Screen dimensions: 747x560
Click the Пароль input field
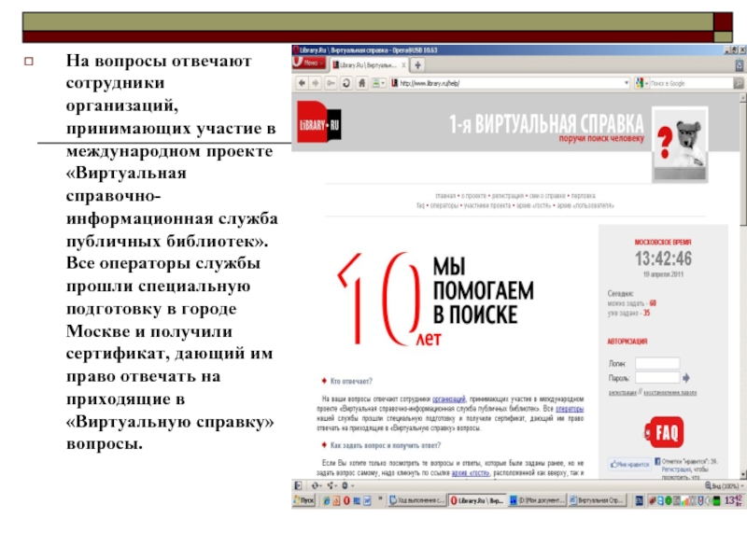pos(657,378)
